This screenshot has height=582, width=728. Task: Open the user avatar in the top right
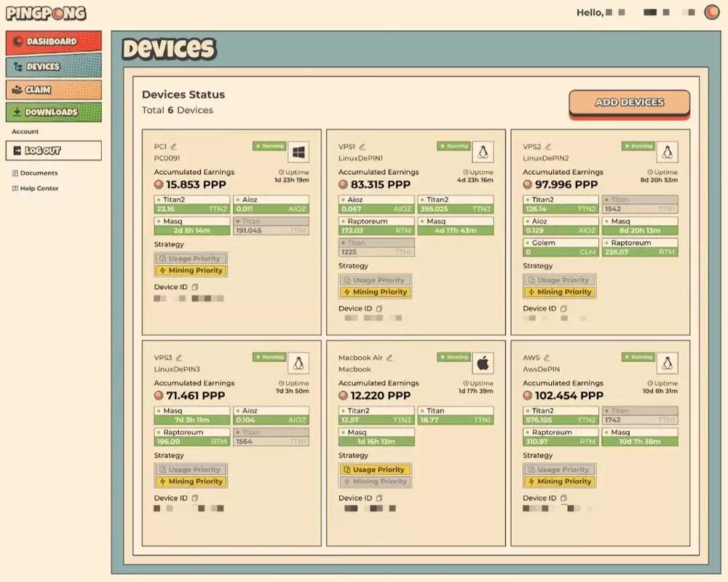coord(711,12)
